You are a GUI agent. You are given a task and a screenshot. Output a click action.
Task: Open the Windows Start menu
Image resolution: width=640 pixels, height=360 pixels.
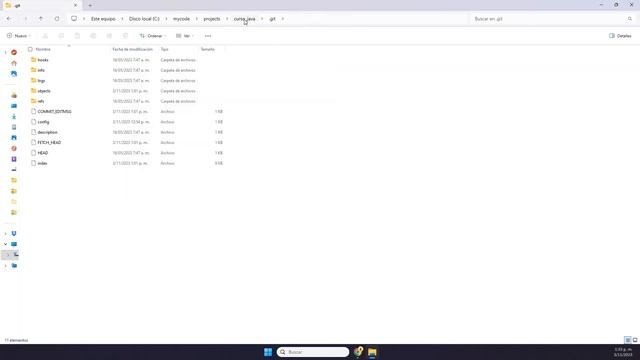click(x=268, y=352)
